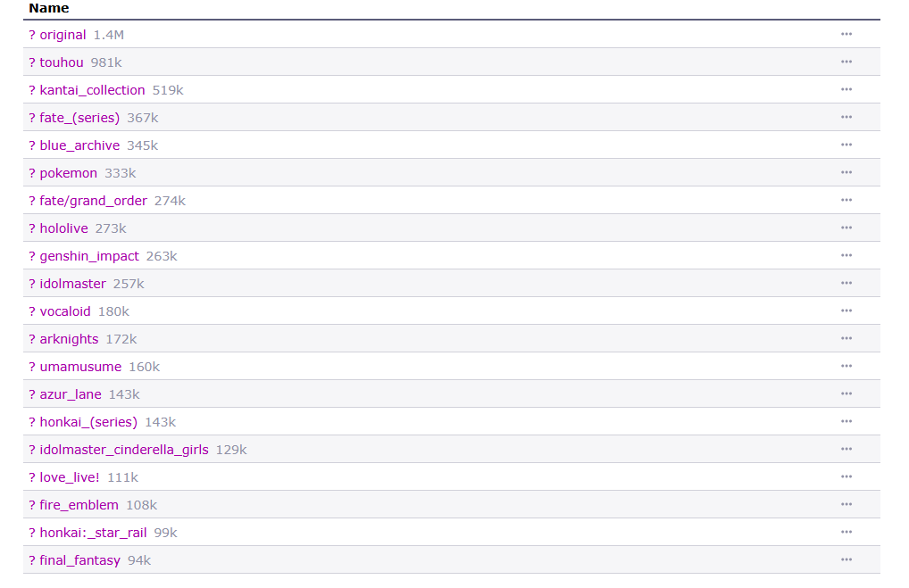The image size is (909, 588).
Task: Open the more-options dots for fate/grand_order
Action: click(846, 201)
